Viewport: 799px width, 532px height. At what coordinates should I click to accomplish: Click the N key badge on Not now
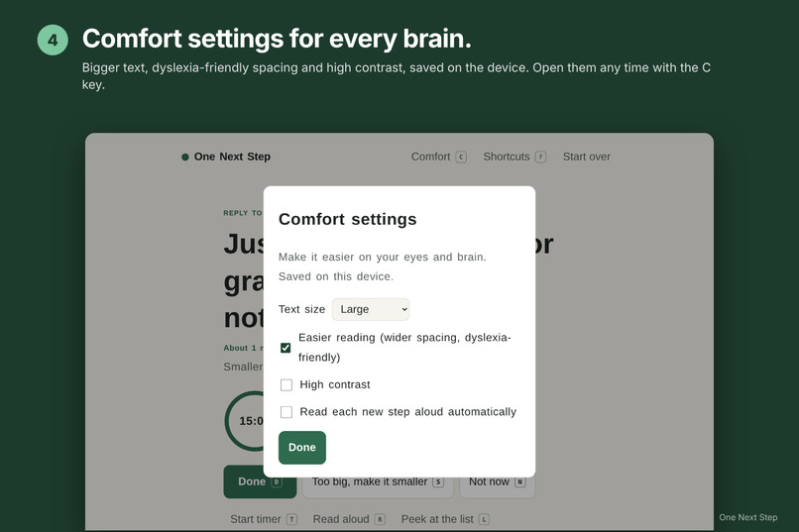click(520, 482)
